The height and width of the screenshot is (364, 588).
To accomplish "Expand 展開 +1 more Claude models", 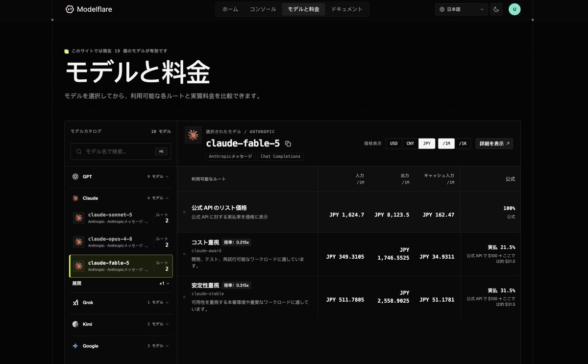I will tap(121, 283).
